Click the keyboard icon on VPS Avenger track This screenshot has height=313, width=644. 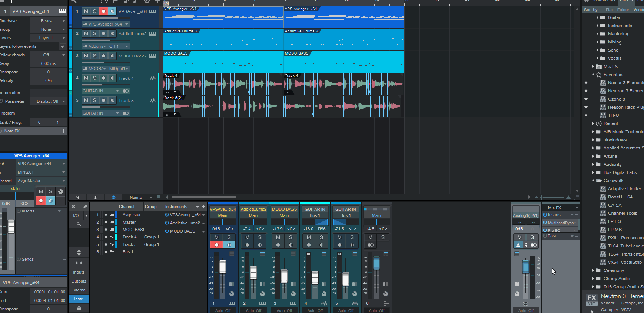click(152, 11)
